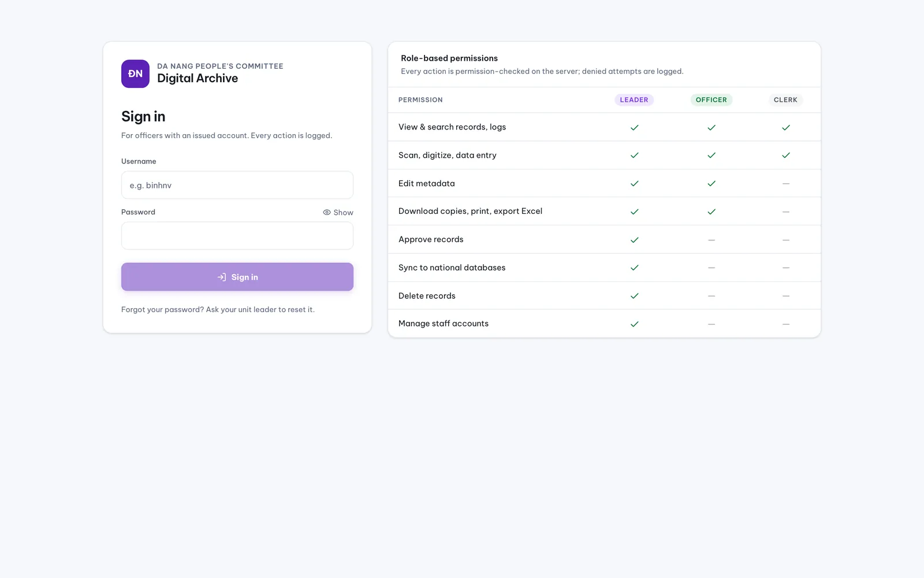Click Clerk dash for Edit metadata
The height and width of the screenshot is (578, 924).
click(786, 183)
